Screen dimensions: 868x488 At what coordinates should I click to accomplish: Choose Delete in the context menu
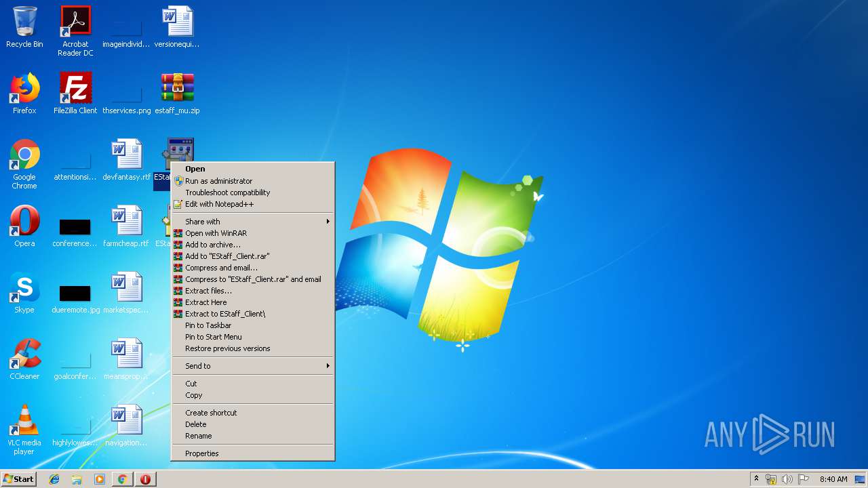(252, 424)
